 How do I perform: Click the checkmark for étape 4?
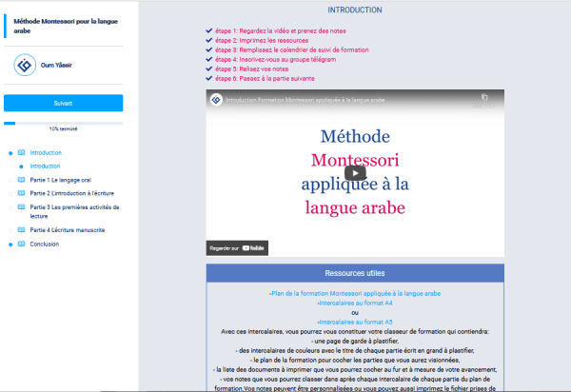click(209, 59)
